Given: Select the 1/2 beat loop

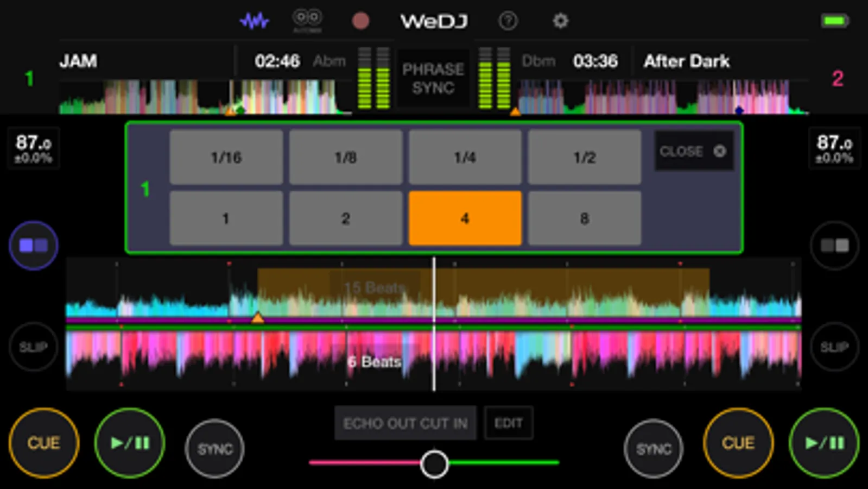Looking at the screenshot, I should [585, 158].
